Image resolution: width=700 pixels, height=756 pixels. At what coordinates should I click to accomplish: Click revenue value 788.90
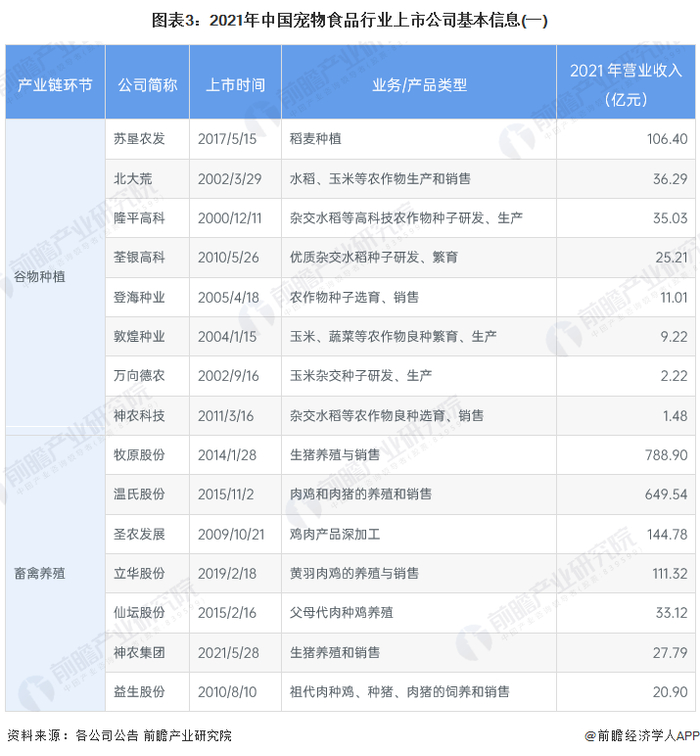[666, 455]
